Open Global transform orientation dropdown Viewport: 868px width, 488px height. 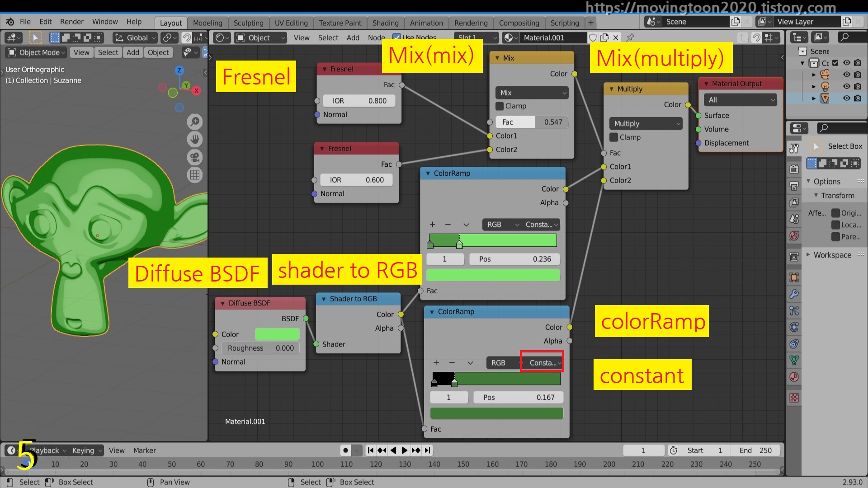tap(135, 38)
